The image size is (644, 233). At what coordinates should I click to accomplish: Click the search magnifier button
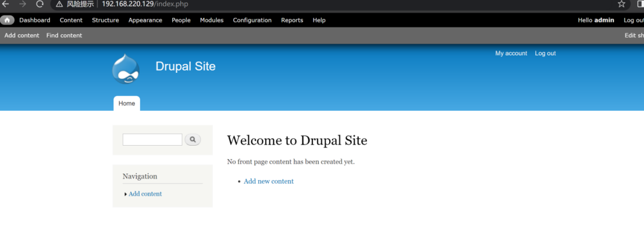(x=193, y=140)
